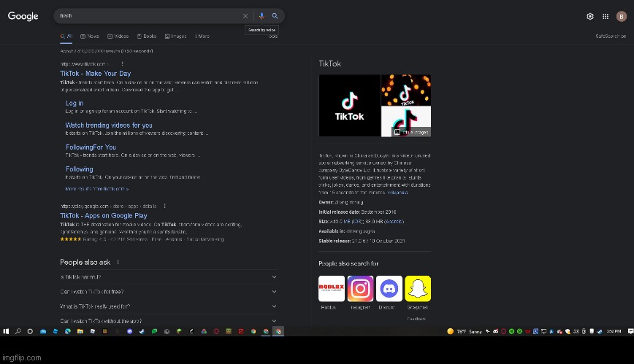634x364 pixels.
Task: Open the Windows Start menu
Action: [6, 331]
